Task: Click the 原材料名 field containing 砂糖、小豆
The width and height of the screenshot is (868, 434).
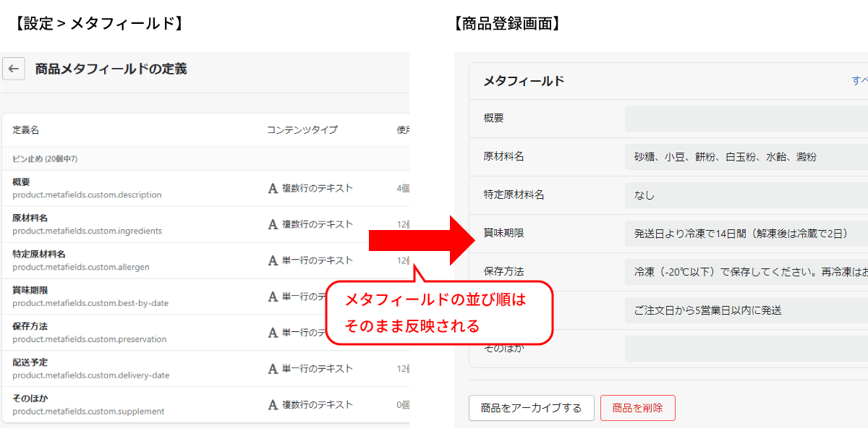Action: 746,156
